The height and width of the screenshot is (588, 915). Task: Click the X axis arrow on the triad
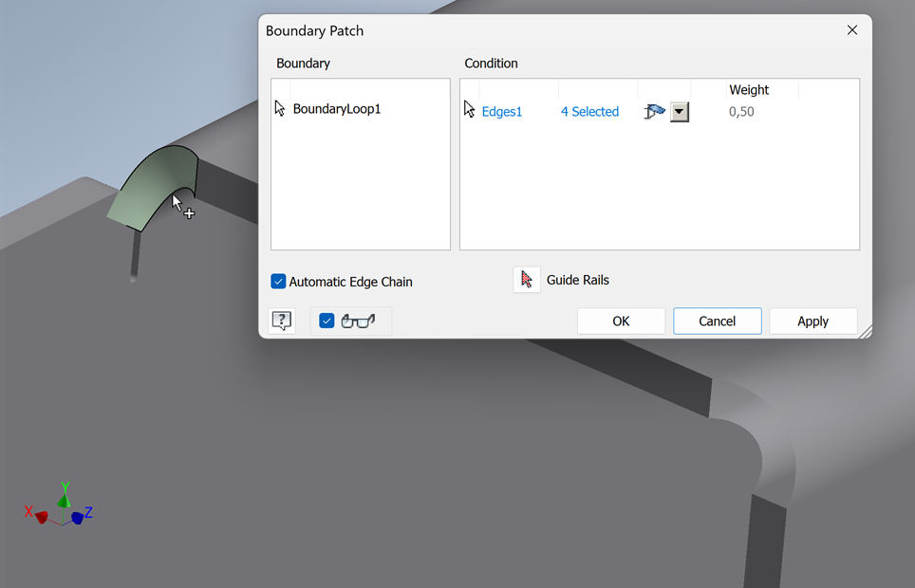pos(40,516)
